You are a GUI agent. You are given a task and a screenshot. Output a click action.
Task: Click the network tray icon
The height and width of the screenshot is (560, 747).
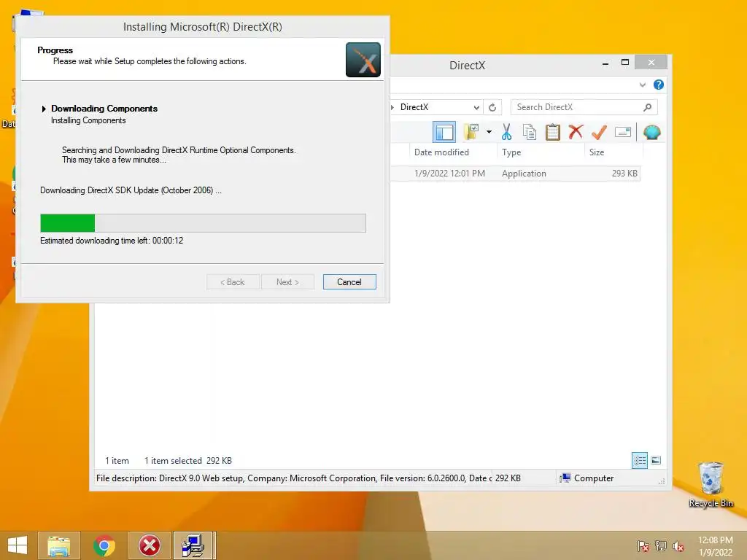(660, 546)
